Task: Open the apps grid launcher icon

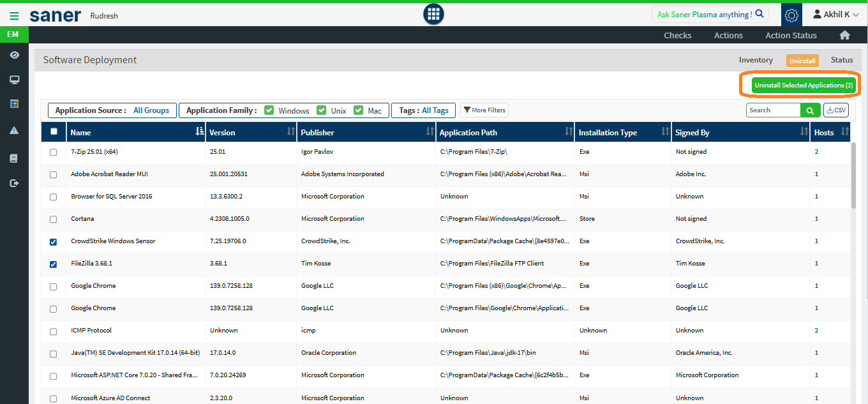Action: (434, 14)
